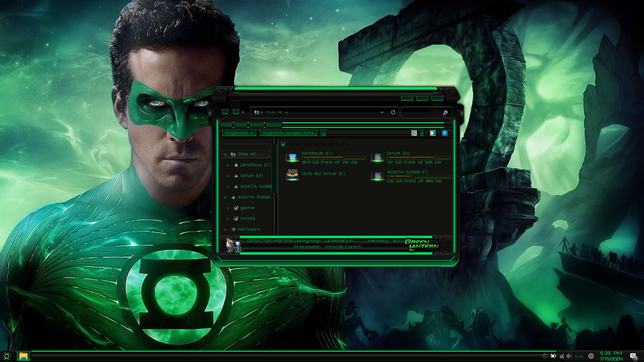Click the change view layout icon
Viewport: 644px width, 362px height.
click(414, 133)
